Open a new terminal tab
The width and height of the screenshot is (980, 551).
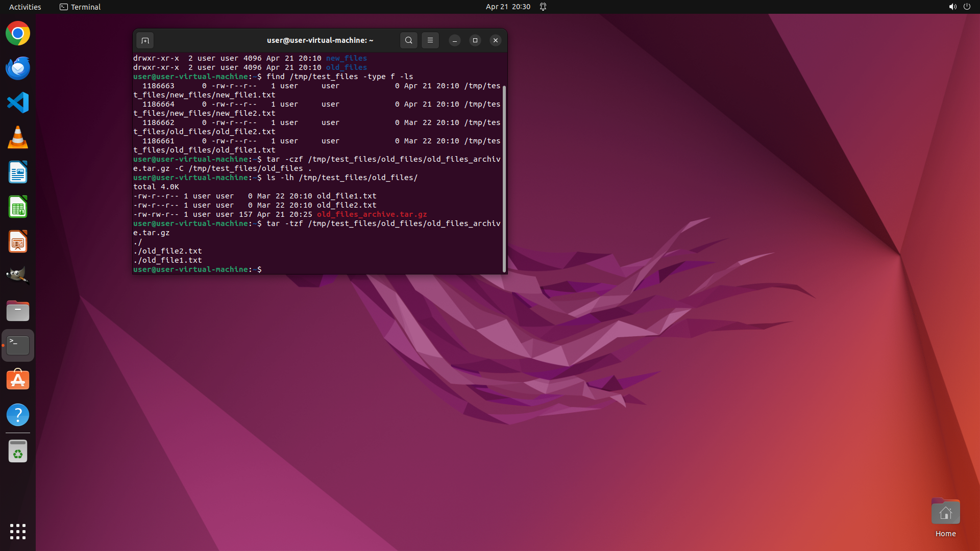point(145,40)
